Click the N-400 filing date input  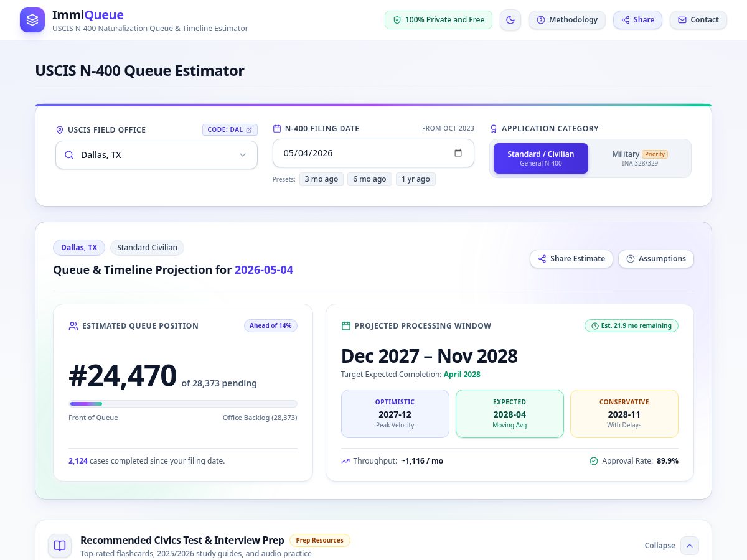(373, 153)
